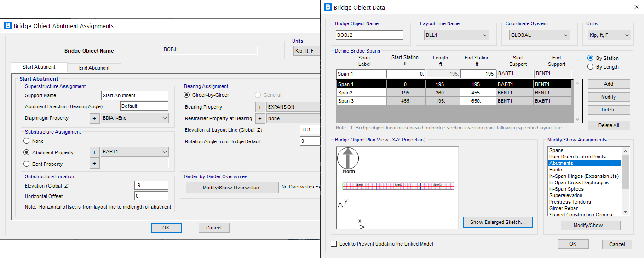This screenshot has height=258, width=644.
Task: Enable Lock to Prevent Updating Linked Model
Action: pos(334,244)
